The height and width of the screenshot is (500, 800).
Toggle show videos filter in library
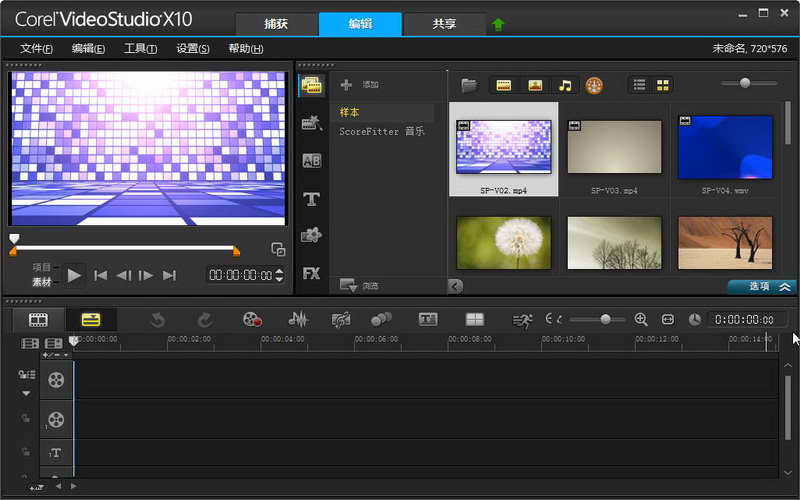505,85
